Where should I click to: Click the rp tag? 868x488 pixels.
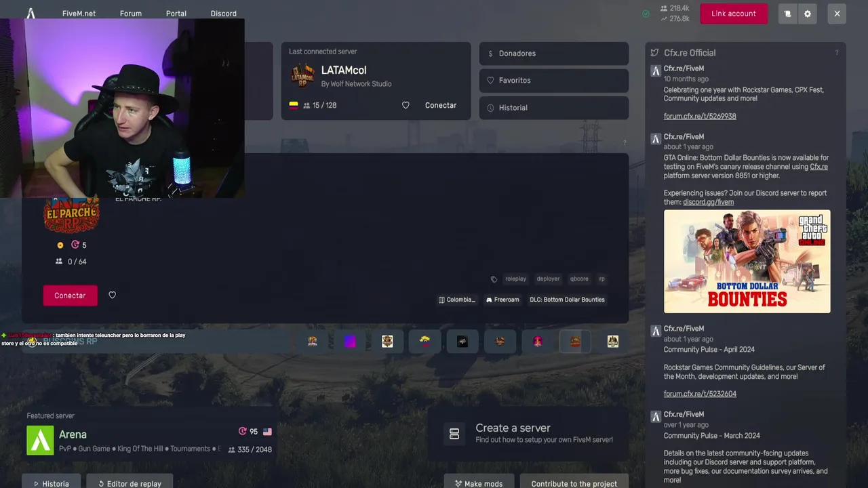(601, 279)
